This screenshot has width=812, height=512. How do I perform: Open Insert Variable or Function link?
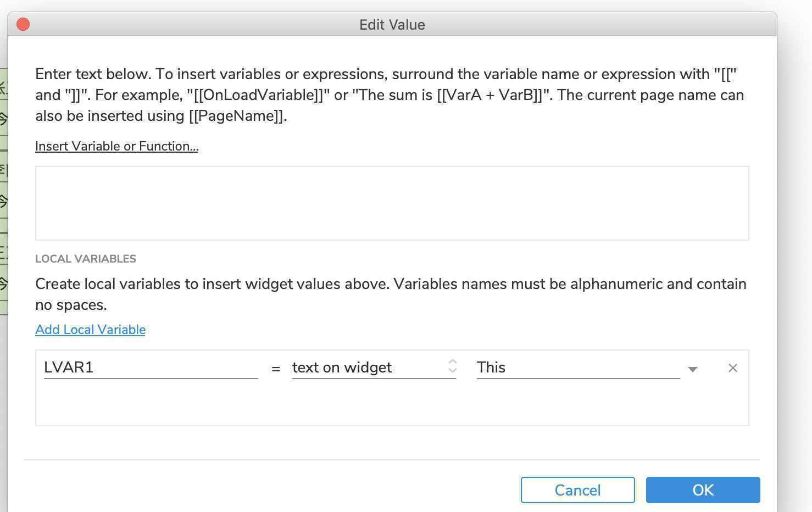tap(116, 146)
